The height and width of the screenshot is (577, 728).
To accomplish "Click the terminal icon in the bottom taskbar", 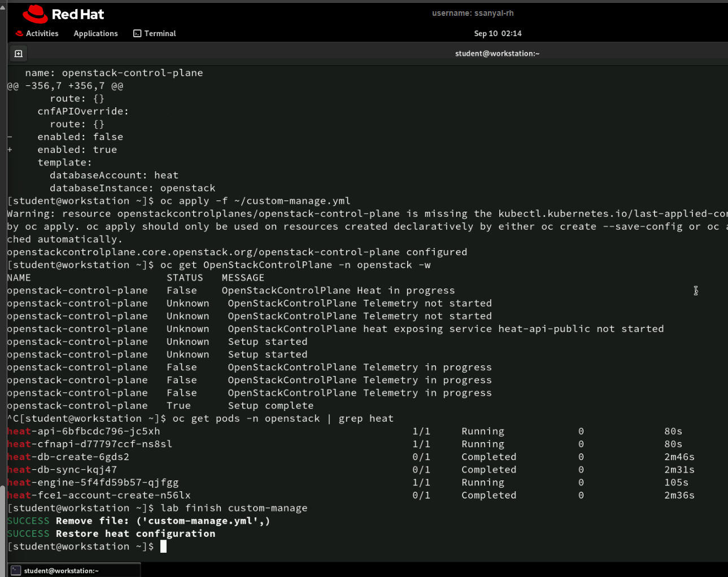I will tap(16, 570).
